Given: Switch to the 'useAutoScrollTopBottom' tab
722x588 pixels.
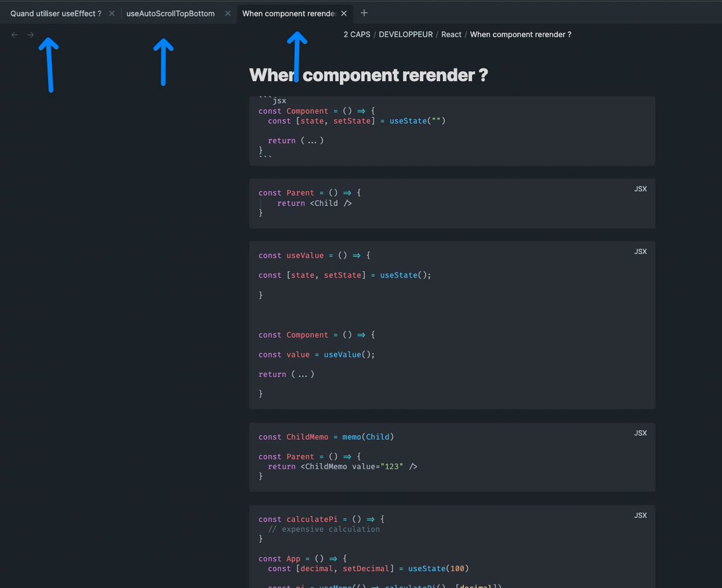Looking at the screenshot, I should [170, 12].
